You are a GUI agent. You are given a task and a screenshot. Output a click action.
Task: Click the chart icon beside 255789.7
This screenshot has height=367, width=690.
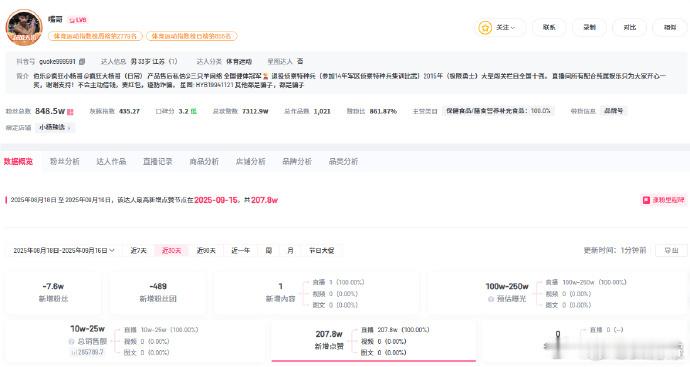(x=73, y=352)
